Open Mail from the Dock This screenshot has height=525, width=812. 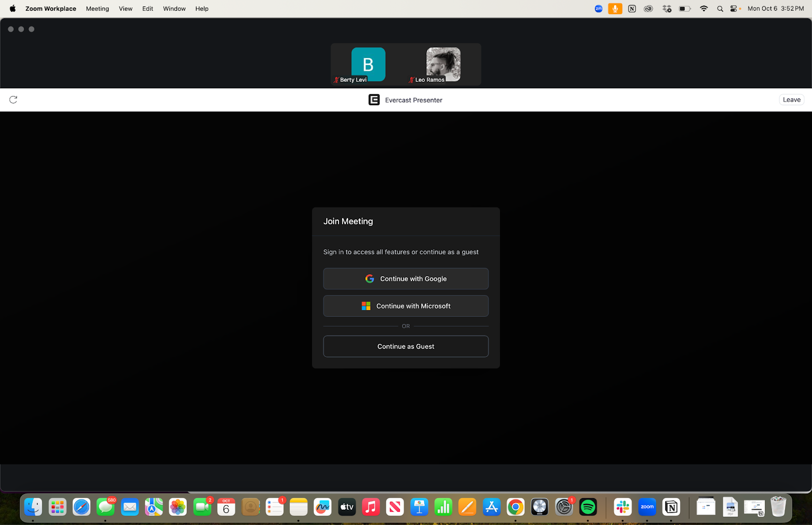click(130, 507)
